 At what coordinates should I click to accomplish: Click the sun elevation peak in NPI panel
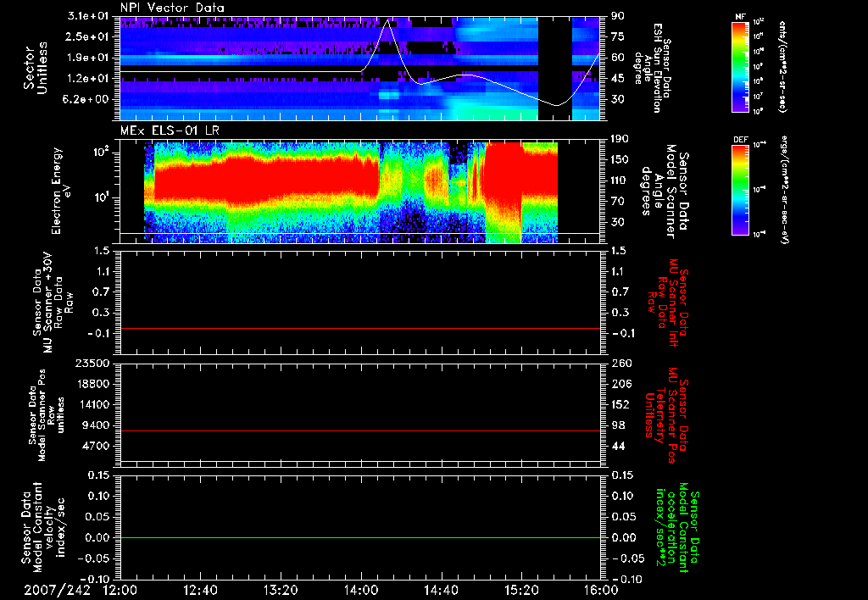[388, 20]
